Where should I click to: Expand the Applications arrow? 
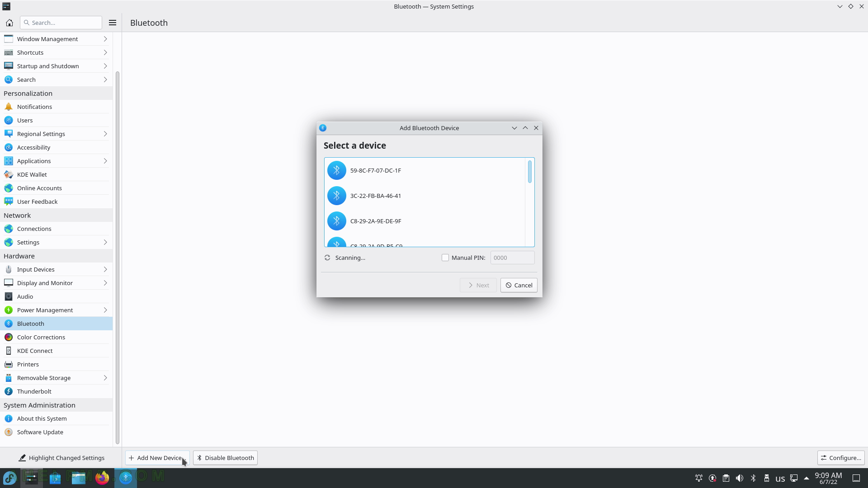[x=105, y=161]
